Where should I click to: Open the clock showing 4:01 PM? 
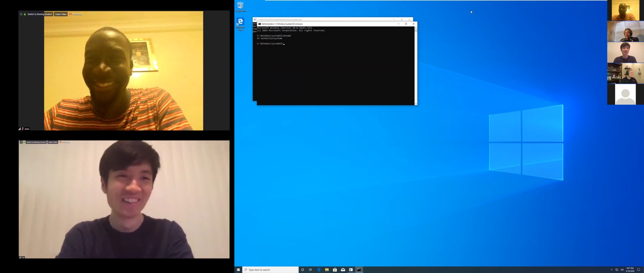pos(630,270)
